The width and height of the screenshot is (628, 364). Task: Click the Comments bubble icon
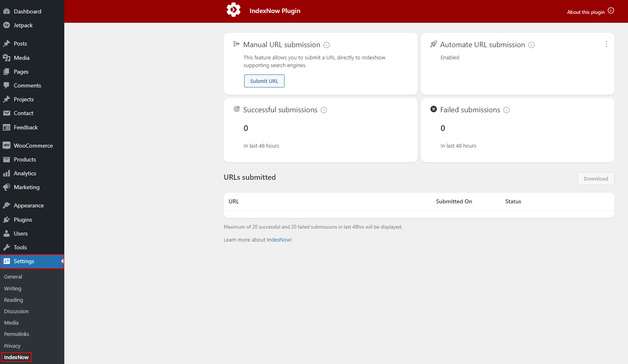pyautogui.click(x=7, y=85)
